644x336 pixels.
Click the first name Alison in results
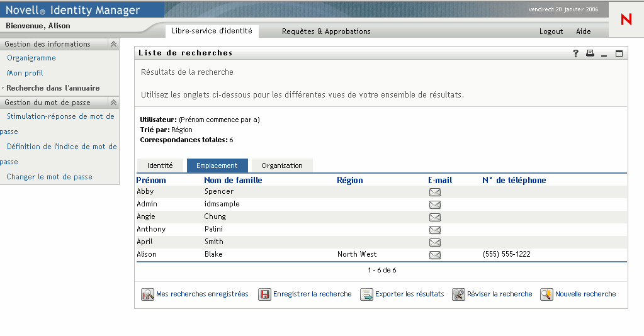(x=147, y=254)
